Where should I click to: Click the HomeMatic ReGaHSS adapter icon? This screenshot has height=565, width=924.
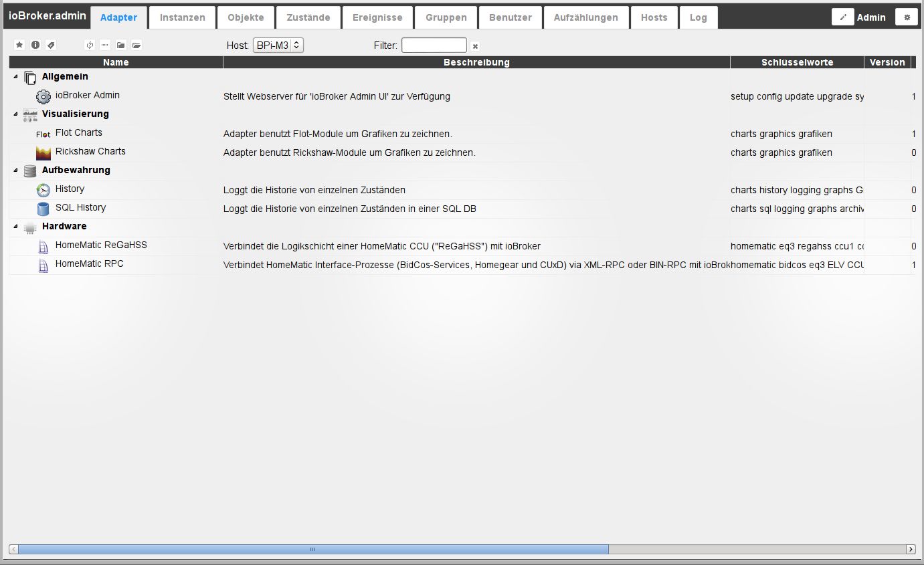point(43,246)
